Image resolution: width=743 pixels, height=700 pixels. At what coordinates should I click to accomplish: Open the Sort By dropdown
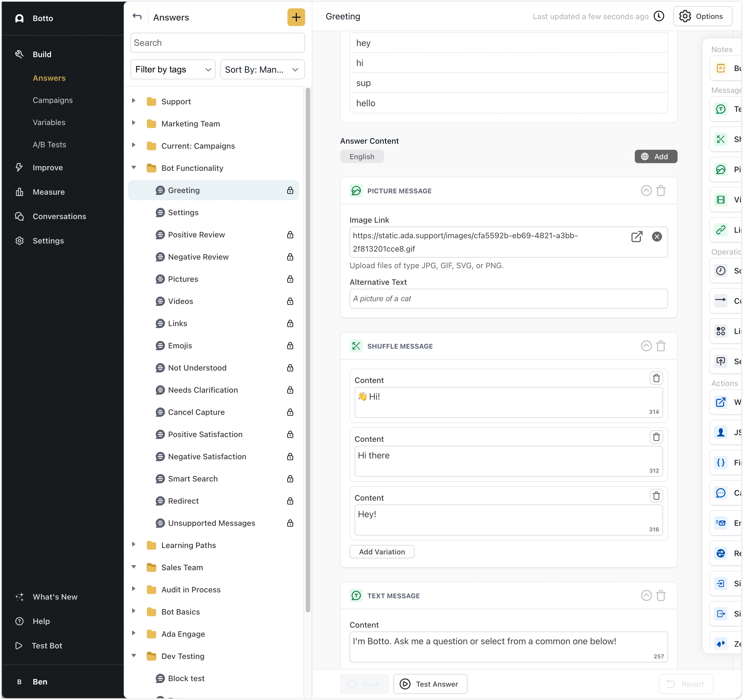coord(262,70)
